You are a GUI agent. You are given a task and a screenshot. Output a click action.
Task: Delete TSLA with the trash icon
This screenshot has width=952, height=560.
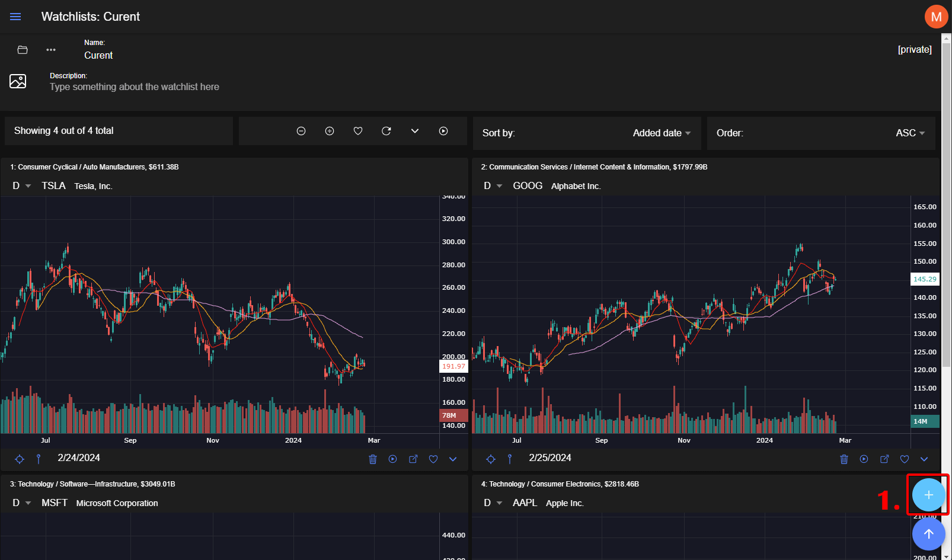(x=373, y=459)
